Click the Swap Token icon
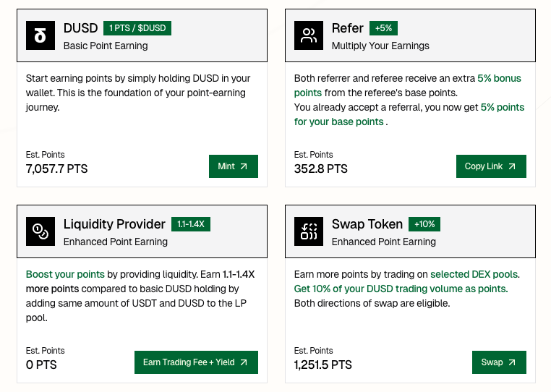The image size is (551, 392). click(309, 231)
